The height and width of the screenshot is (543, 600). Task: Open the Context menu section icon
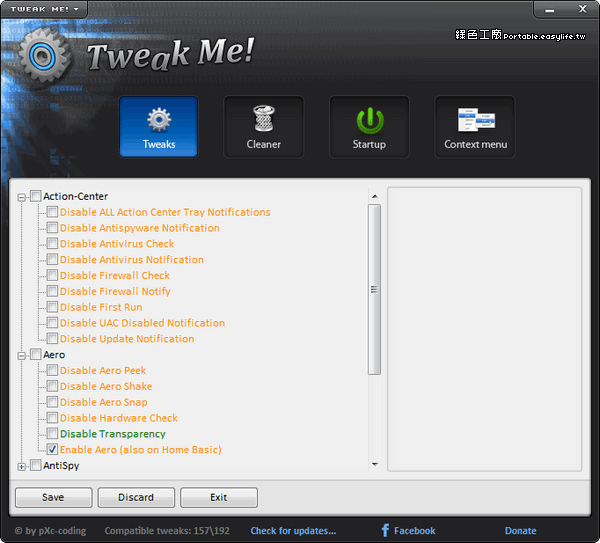click(476, 120)
